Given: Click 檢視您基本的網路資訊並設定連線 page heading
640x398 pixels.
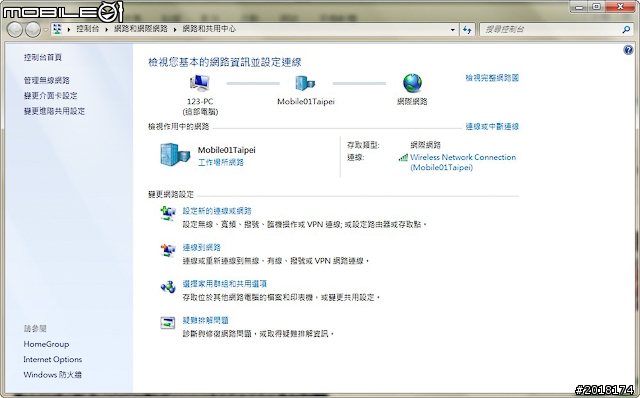Looking at the screenshot, I should click(224, 62).
